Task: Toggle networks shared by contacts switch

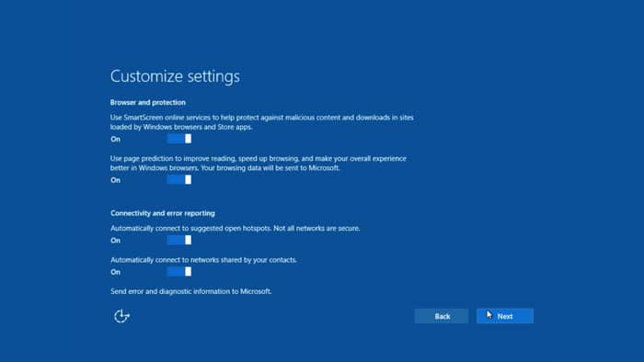Action: [x=179, y=272]
